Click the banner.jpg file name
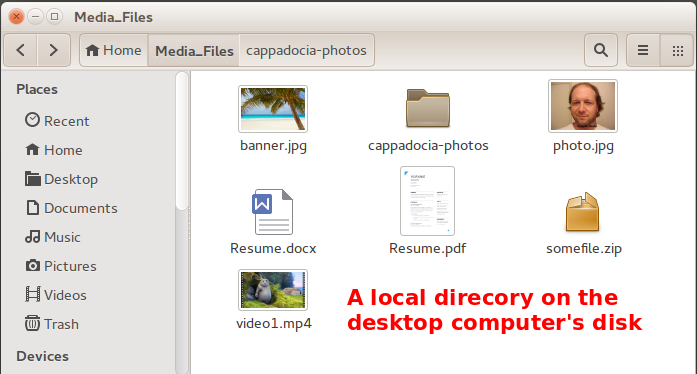 pyautogui.click(x=273, y=146)
